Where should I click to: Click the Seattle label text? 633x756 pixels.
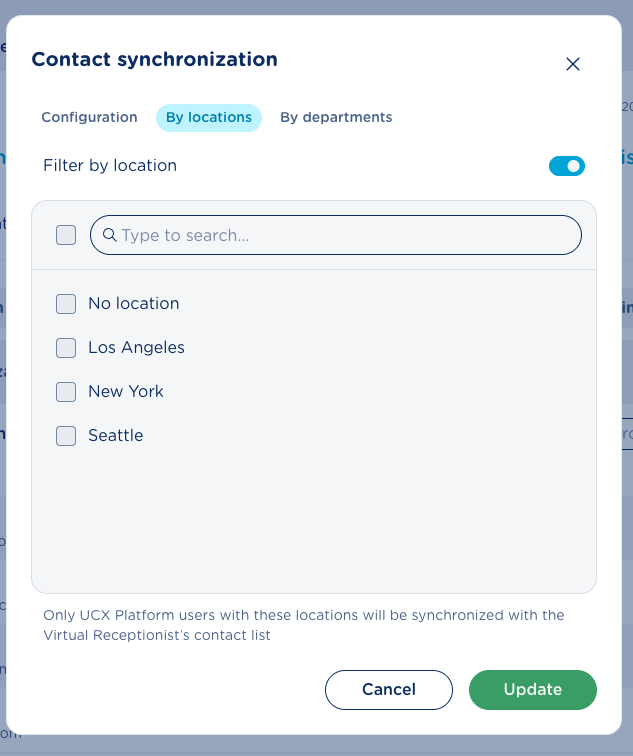coord(116,436)
